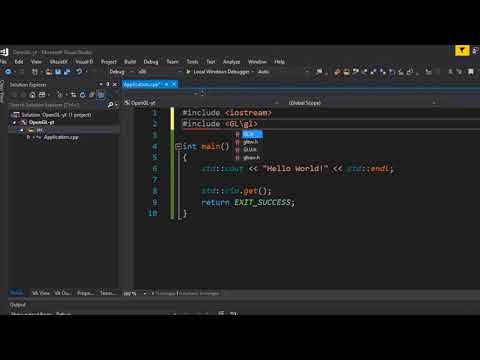Pin the Application.cpp editor tab

coord(166,84)
